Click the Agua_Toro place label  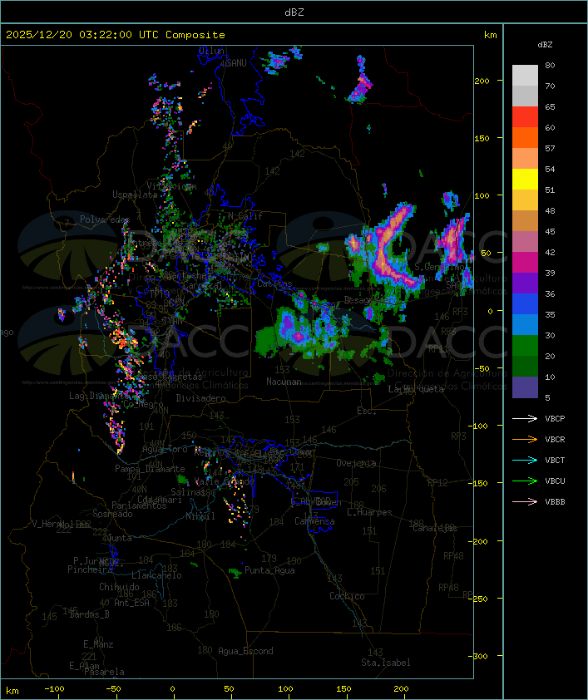165,449
